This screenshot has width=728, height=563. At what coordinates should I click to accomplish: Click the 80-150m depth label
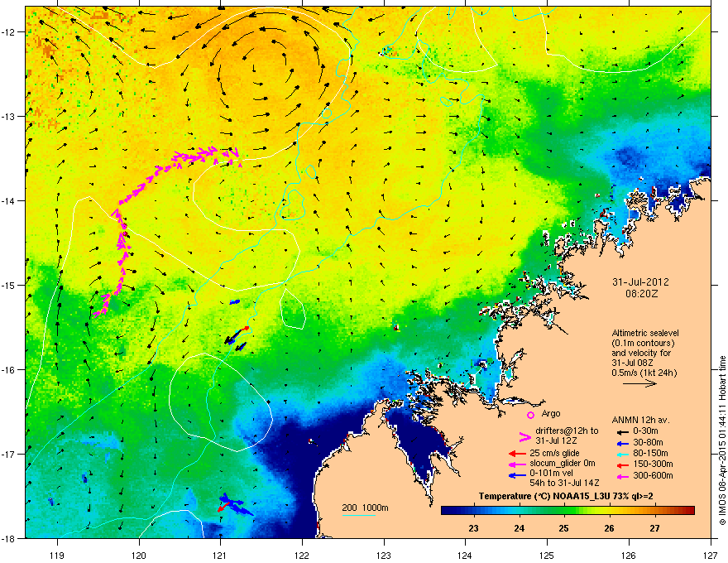click(x=649, y=453)
